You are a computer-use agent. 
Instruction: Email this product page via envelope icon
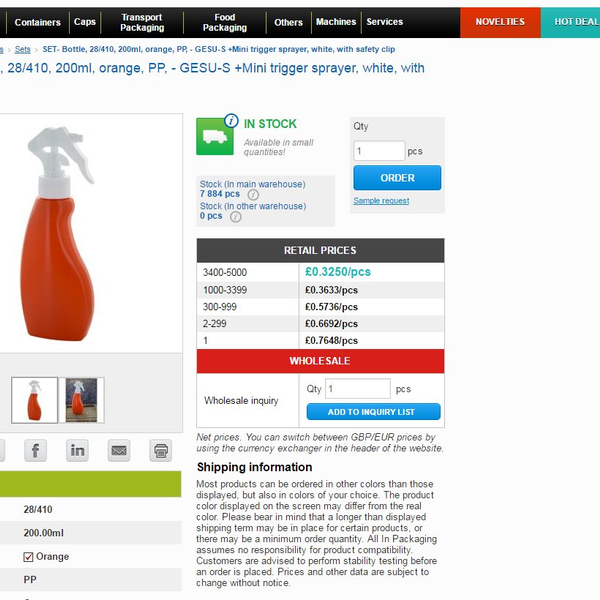tap(119, 450)
